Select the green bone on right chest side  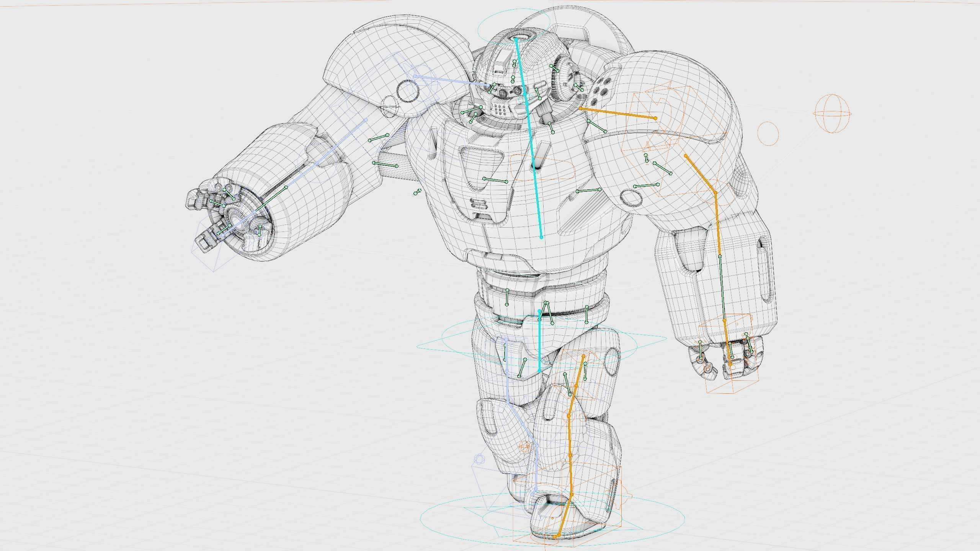pyautogui.click(x=589, y=190)
